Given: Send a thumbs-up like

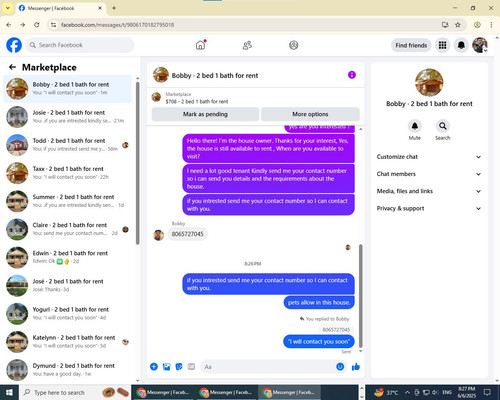Looking at the screenshot, I should click(x=356, y=367).
